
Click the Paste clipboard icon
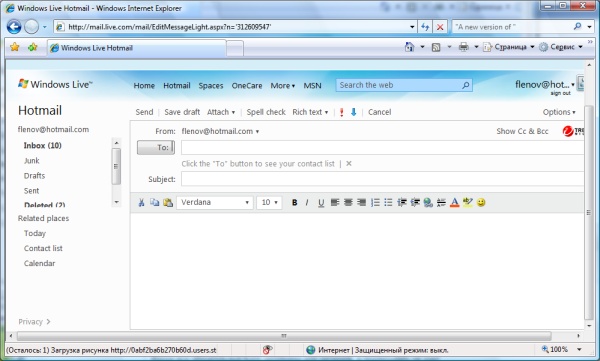click(x=168, y=202)
